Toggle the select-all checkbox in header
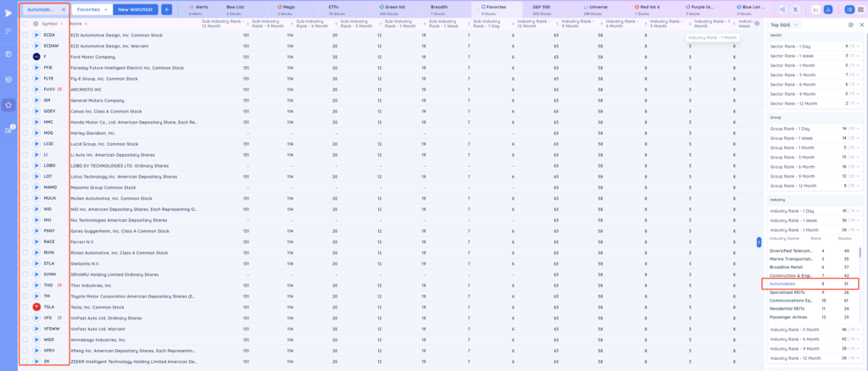This screenshot has height=371, width=868. pyautogui.click(x=25, y=24)
